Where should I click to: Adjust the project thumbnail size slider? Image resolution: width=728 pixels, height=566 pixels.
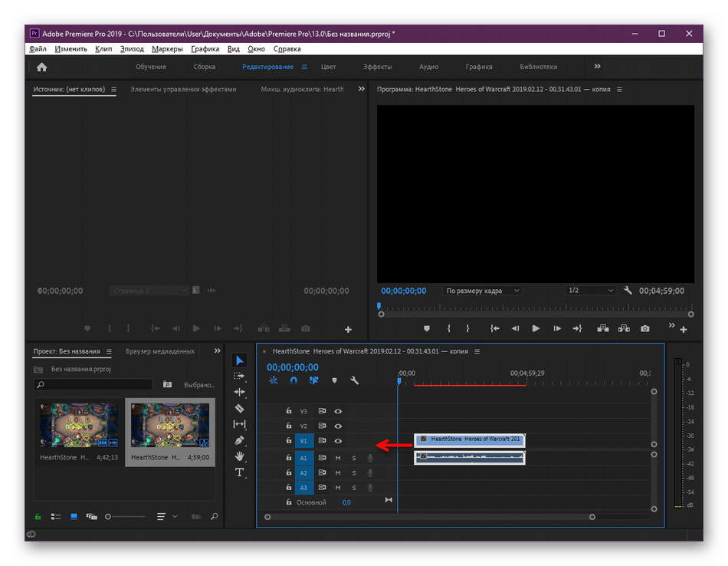[x=109, y=517]
